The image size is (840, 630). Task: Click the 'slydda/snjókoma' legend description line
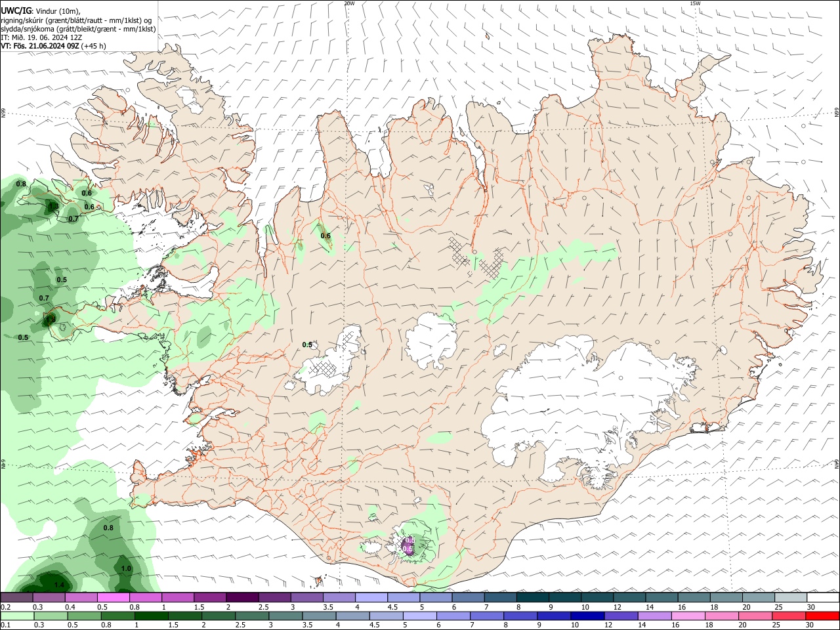[x=78, y=29]
